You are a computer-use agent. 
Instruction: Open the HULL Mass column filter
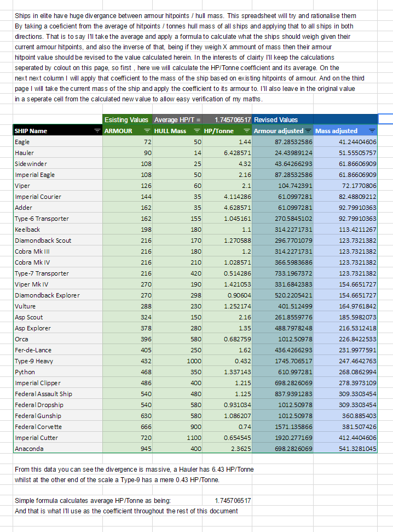[x=196, y=130]
